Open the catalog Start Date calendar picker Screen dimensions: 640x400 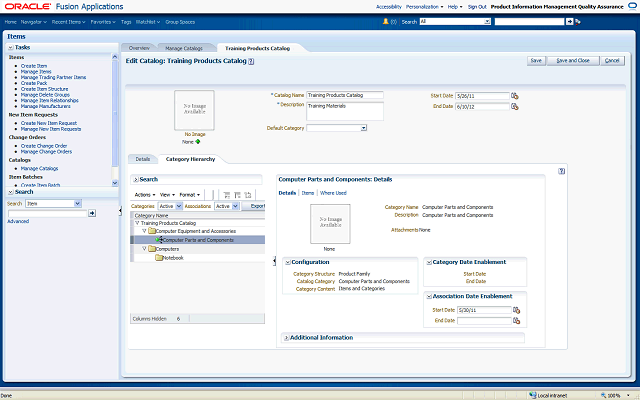(515, 95)
